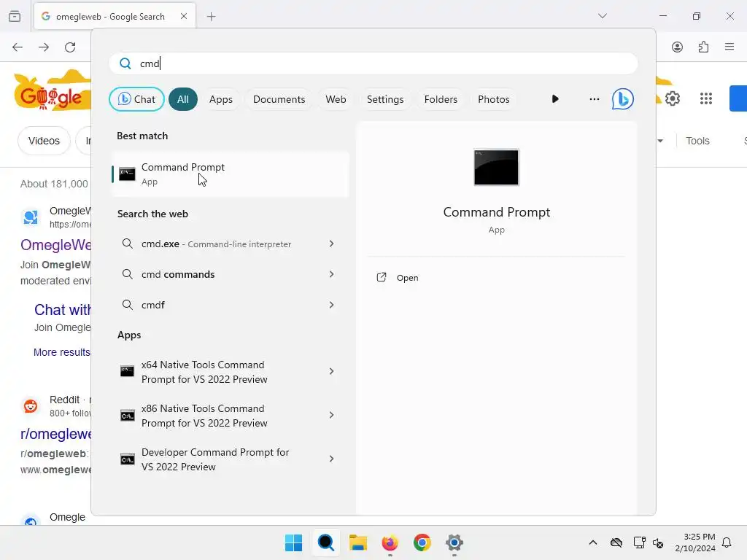The image size is (747, 560).
Task: Open the Google apps grid
Action: click(706, 98)
